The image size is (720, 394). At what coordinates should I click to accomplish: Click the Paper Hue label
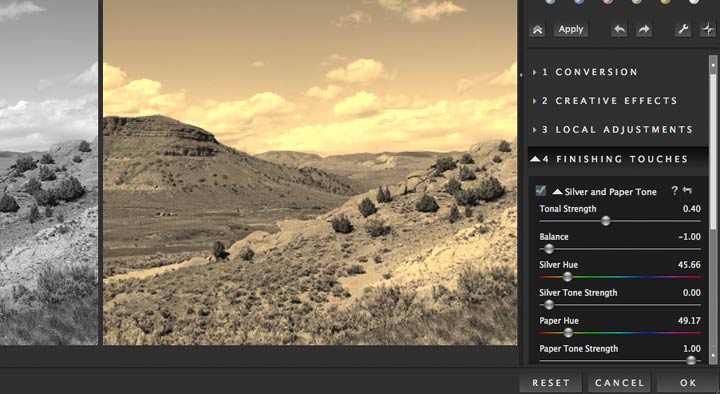(559, 321)
